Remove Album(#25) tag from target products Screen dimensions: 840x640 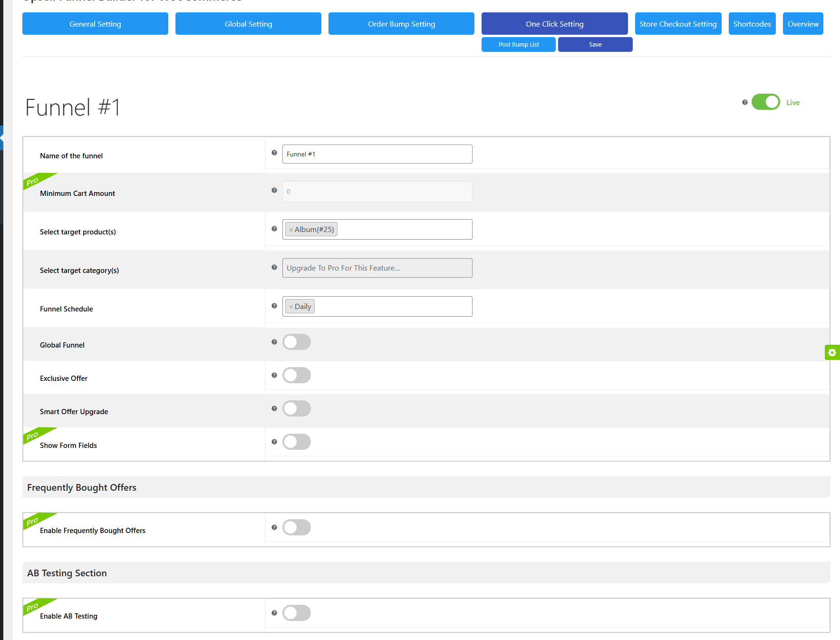tap(291, 230)
